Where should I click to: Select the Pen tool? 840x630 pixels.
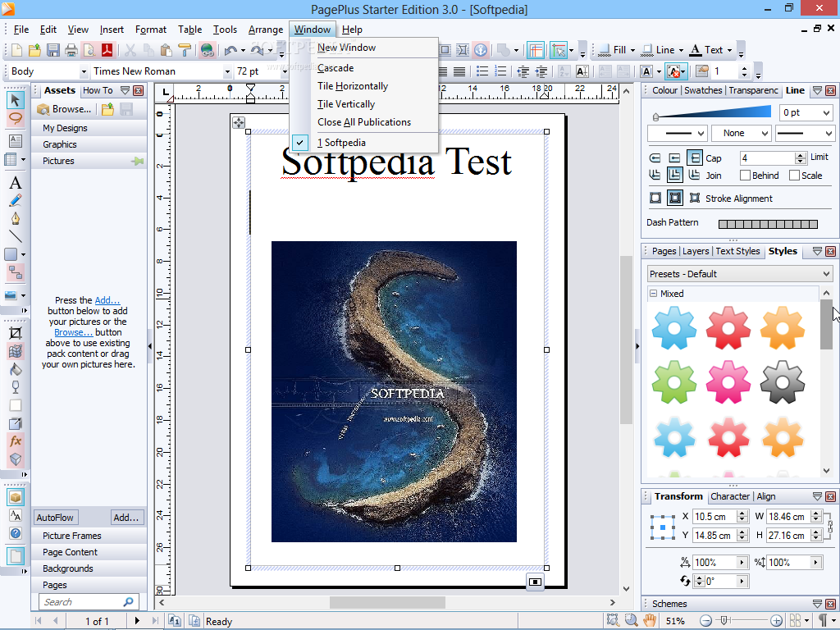tap(16, 218)
